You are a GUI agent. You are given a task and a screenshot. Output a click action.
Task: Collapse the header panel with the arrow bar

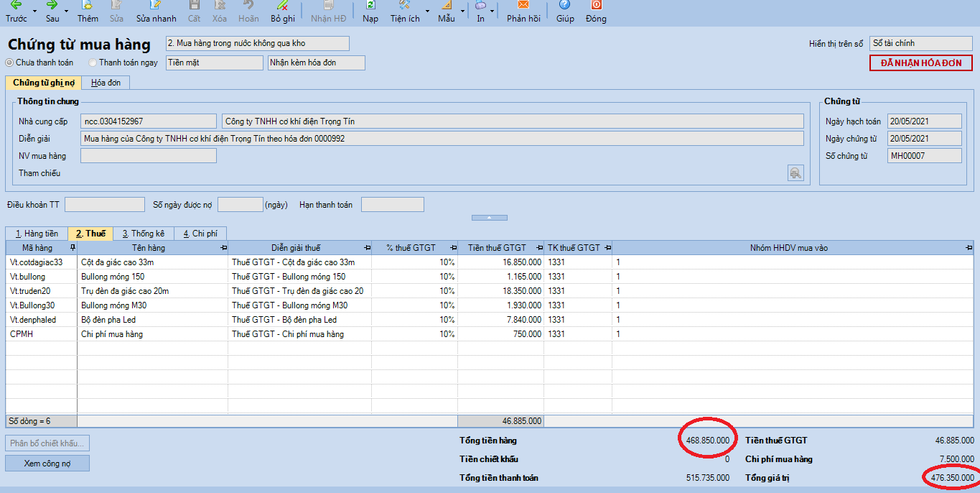[489, 217]
